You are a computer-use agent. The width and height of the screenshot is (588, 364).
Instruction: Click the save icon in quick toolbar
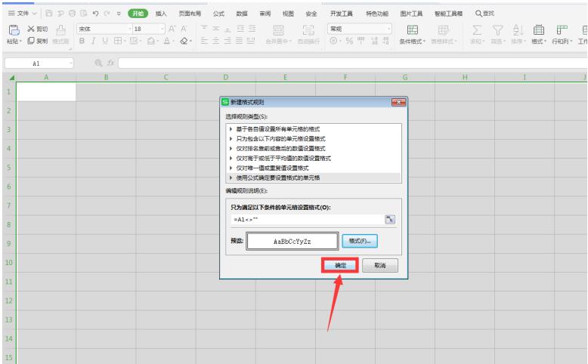point(49,14)
